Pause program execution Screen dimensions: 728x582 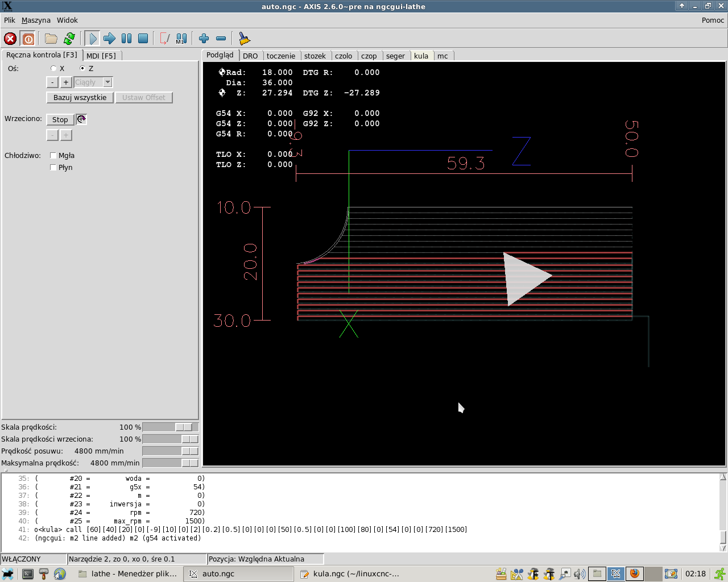click(126, 39)
